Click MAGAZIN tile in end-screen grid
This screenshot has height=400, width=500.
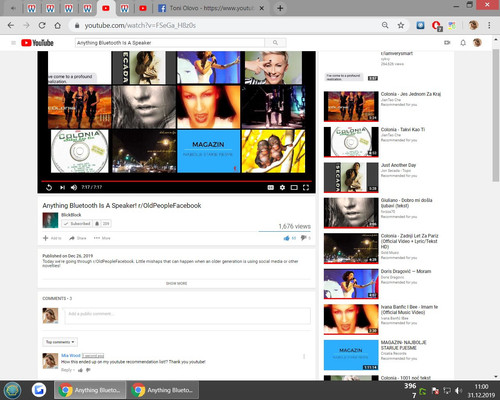point(208,151)
